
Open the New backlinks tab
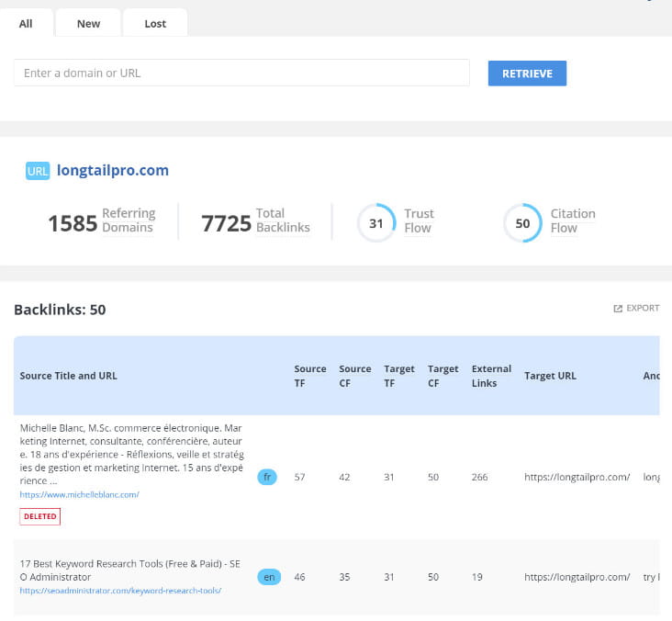[x=88, y=24]
